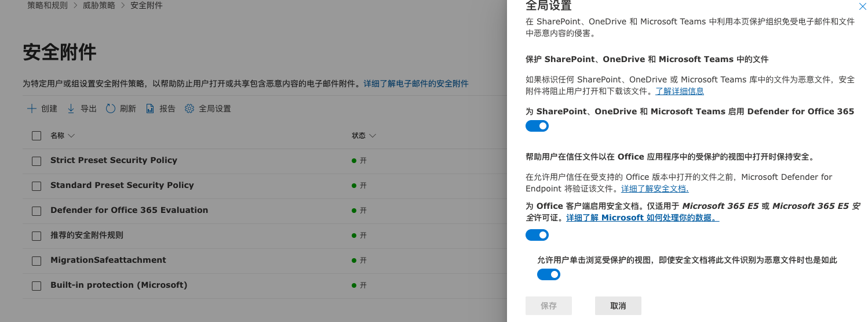Click the 安全附件 page title
The image size is (868, 322).
[x=60, y=52]
